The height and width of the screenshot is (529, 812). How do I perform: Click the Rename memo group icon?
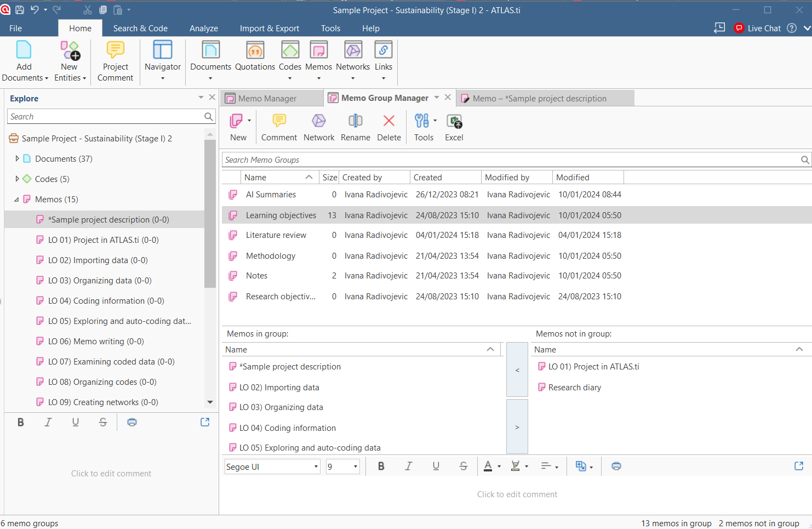point(355,127)
